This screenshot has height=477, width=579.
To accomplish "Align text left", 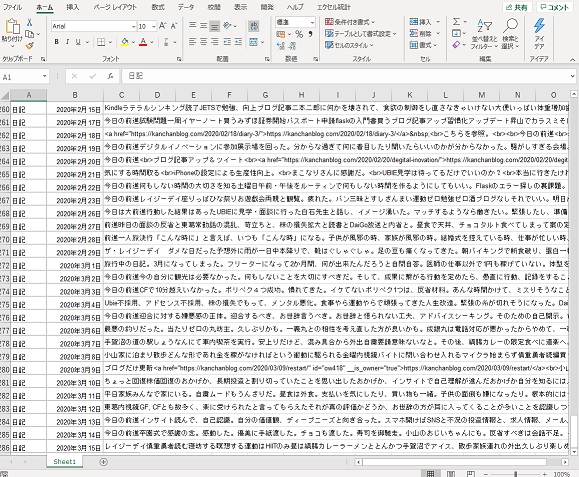I will pos(192,42).
